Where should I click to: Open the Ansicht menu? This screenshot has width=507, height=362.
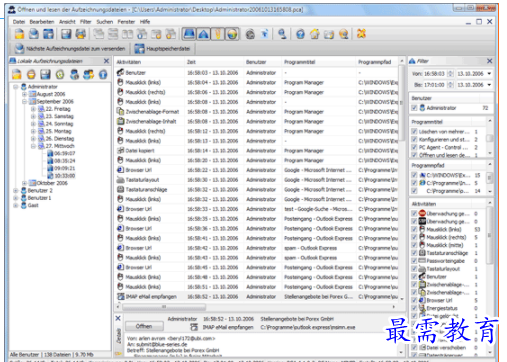point(67,22)
